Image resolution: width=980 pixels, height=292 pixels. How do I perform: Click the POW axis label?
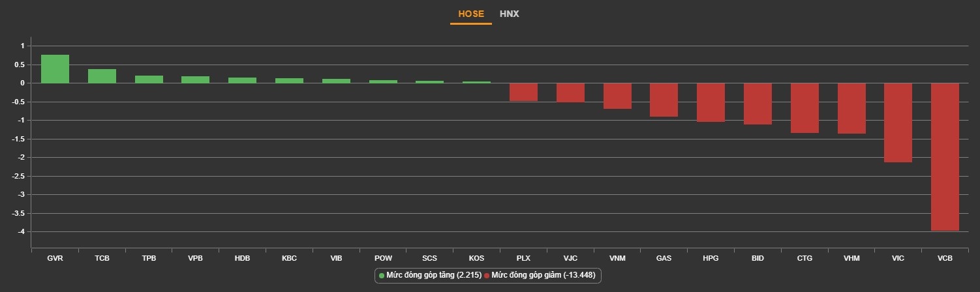[x=383, y=259]
